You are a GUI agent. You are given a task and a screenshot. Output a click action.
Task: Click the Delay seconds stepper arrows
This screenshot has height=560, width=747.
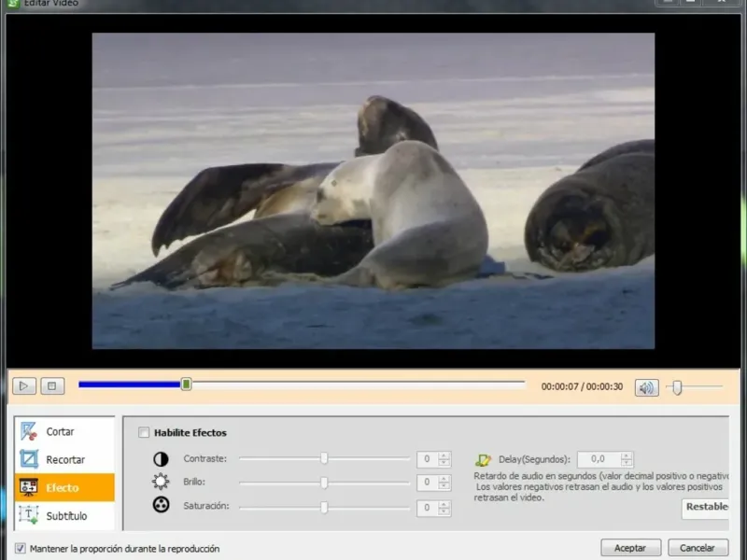pos(627,459)
